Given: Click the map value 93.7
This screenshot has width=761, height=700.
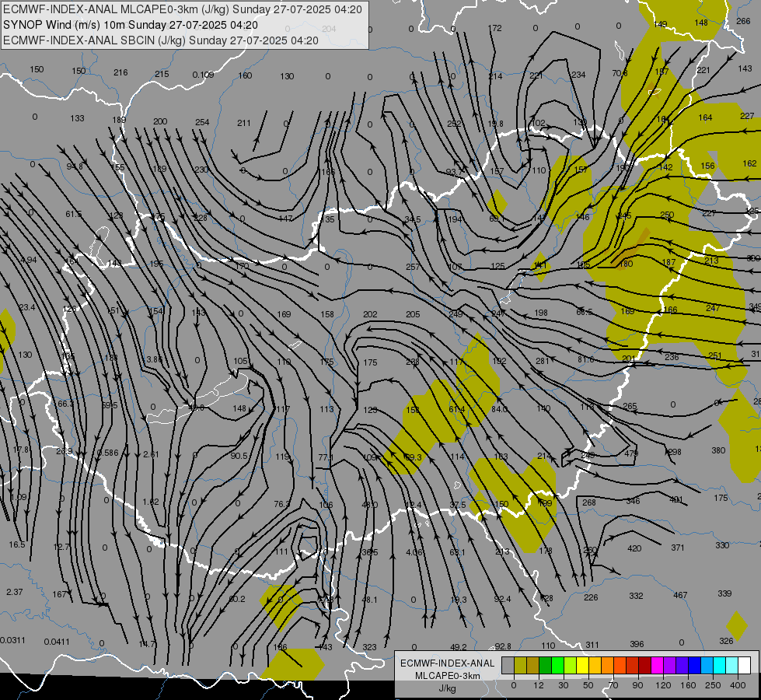Looking at the screenshot, I should coord(454,172).
